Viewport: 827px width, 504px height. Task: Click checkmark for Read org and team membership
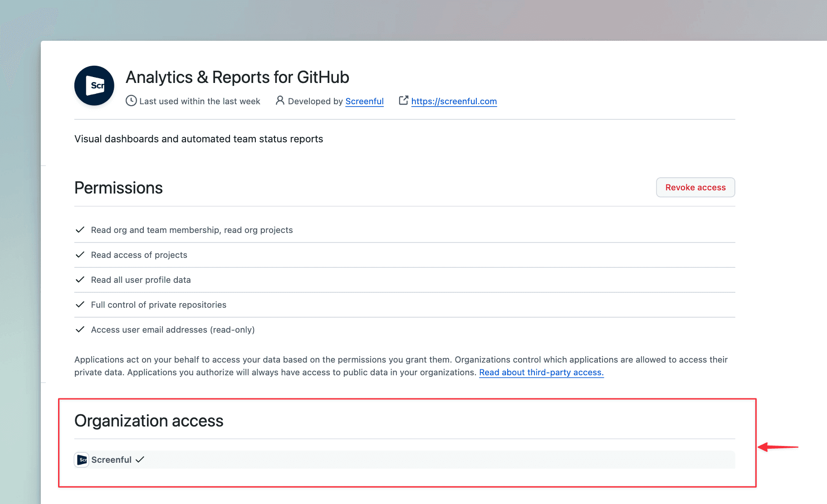pos(80,230)
